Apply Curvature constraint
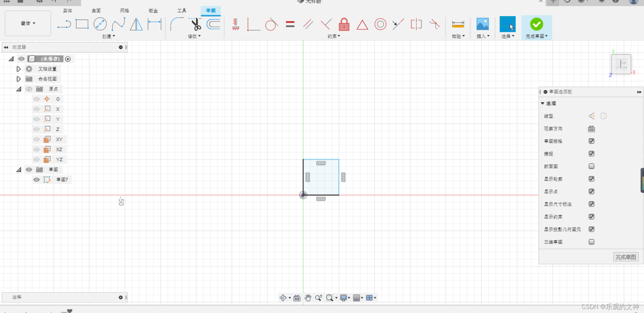Screen dimensions: 644x313 [434, 24]
